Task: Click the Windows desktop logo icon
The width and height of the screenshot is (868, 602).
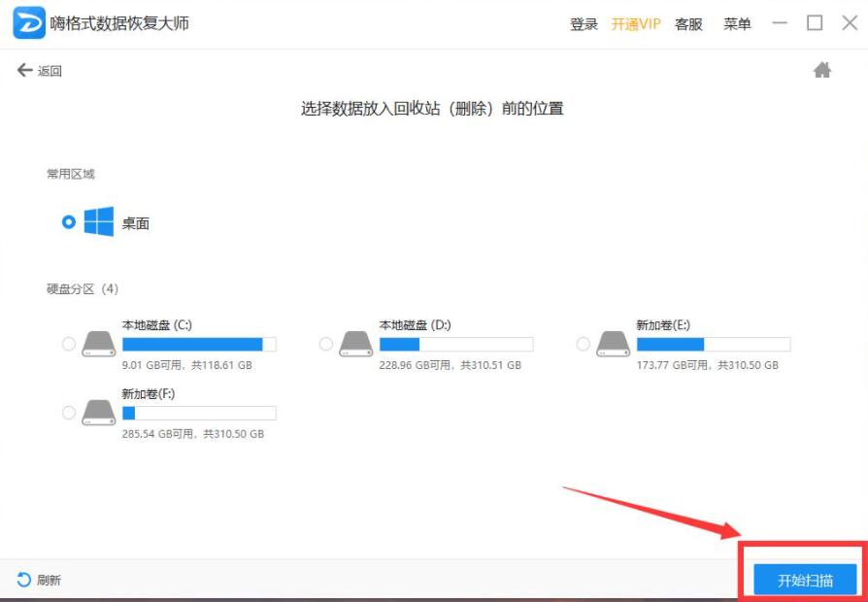Action: pos(99,221)
